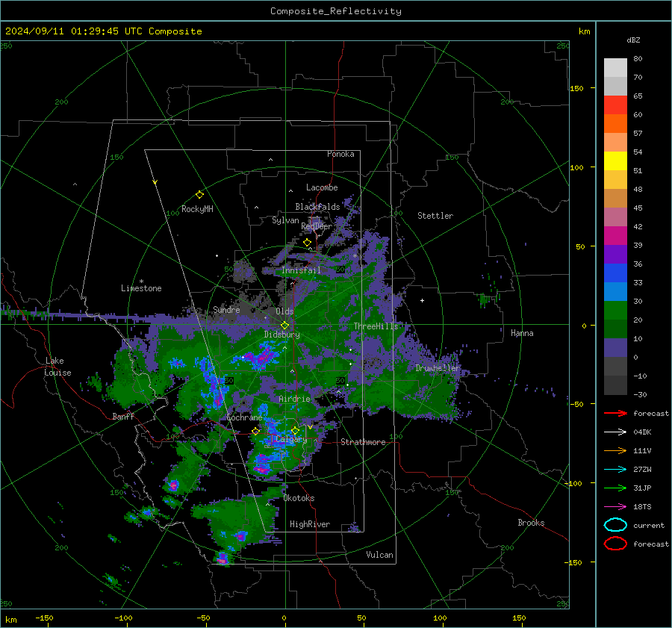This screenshot has width=672, height=628.
Task: Click the Olds label
Action: pos(284,311)
